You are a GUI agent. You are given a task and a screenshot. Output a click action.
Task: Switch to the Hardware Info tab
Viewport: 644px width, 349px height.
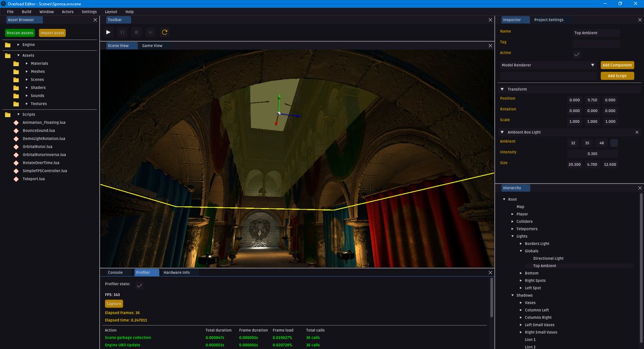click(177, 272)
